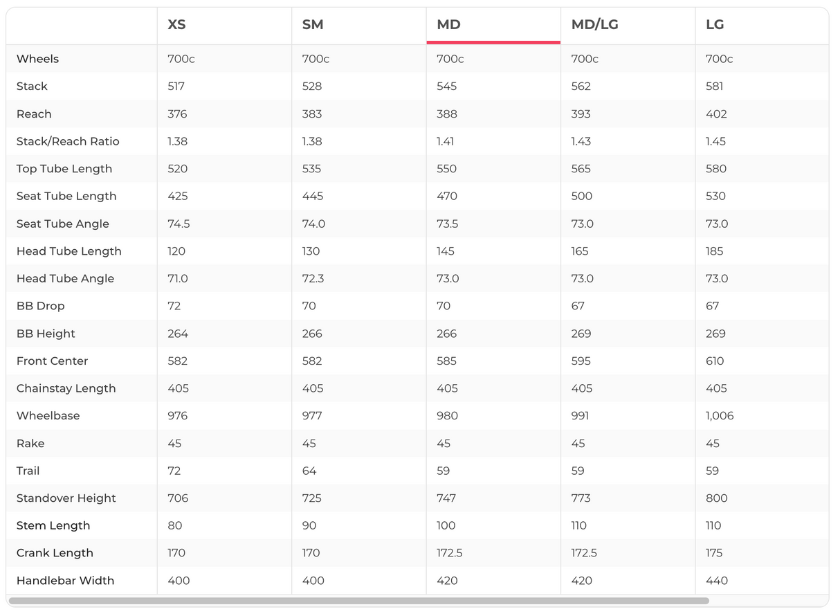
Task: Select the Wheels row label
Action: coord(37,59)
